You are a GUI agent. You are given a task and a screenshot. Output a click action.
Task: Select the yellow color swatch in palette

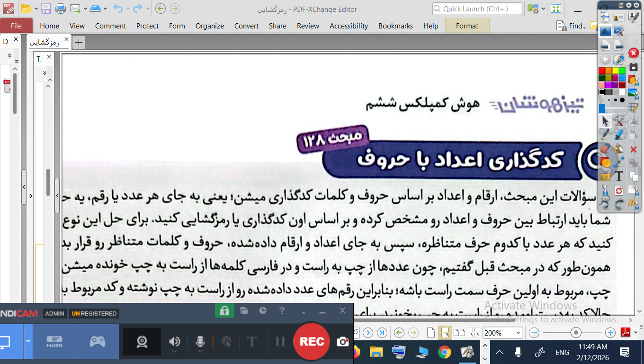coord(615,71)
